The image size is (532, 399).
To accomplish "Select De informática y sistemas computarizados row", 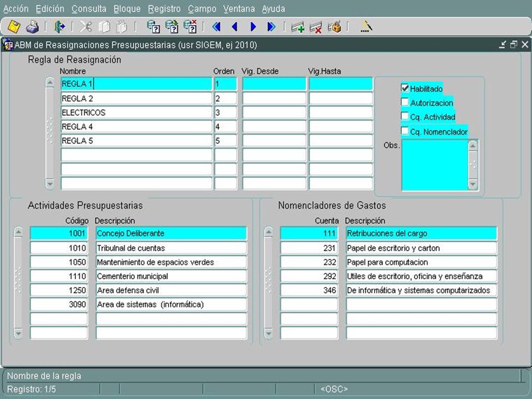I will (422, 290).
